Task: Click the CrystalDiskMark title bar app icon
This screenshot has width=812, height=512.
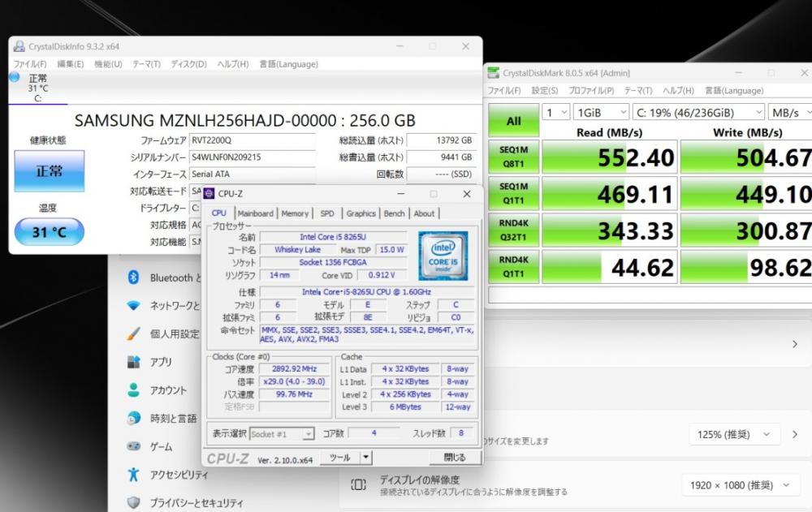Action: click(494, 73)
